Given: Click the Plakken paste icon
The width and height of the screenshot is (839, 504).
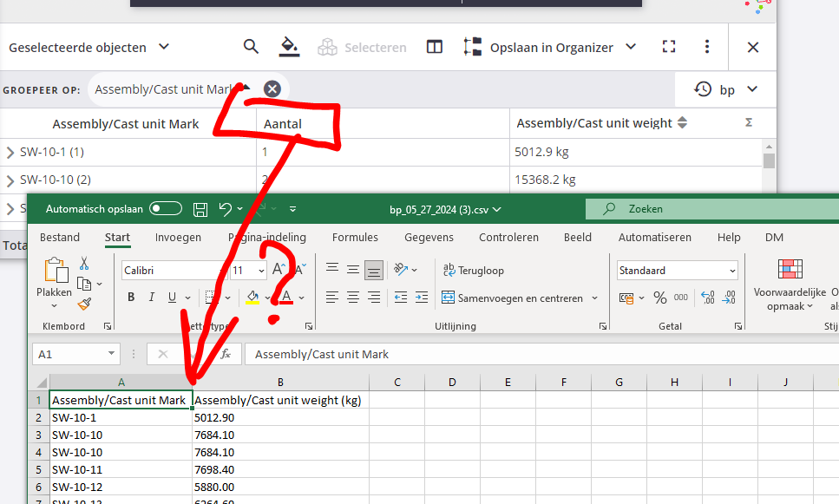Looking at the screenshot, I should [x=56, y=270].
